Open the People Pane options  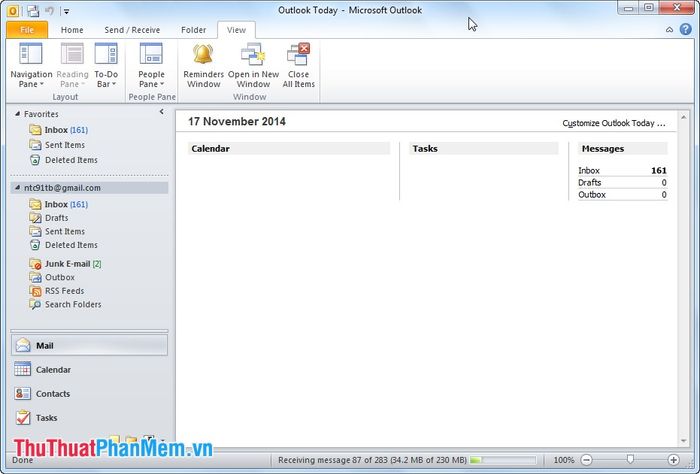151,66
